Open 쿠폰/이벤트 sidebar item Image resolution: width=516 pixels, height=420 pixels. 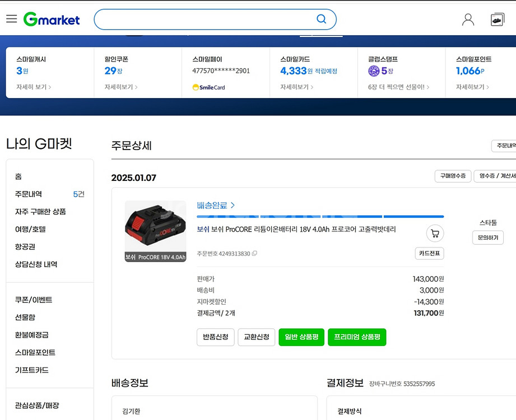point(33,300)
